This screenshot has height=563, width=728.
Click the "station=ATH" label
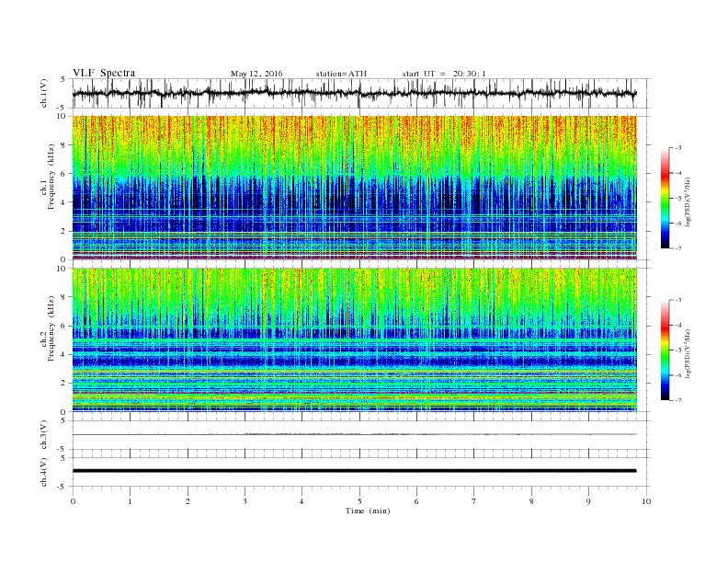pos(341,74)
